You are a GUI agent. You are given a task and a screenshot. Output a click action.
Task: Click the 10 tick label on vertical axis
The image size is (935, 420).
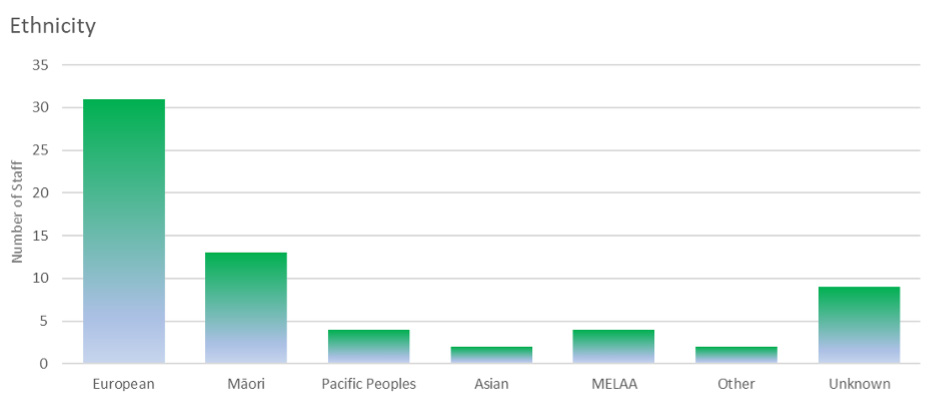(41, 278)
